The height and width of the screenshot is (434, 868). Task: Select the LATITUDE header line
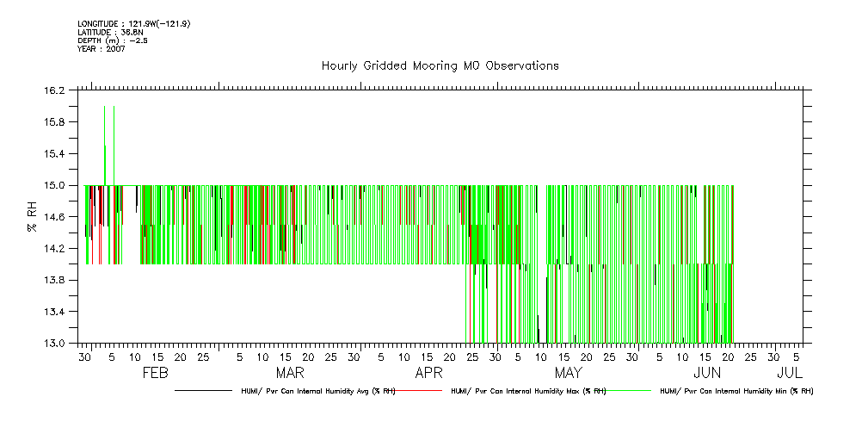(109, 32)
